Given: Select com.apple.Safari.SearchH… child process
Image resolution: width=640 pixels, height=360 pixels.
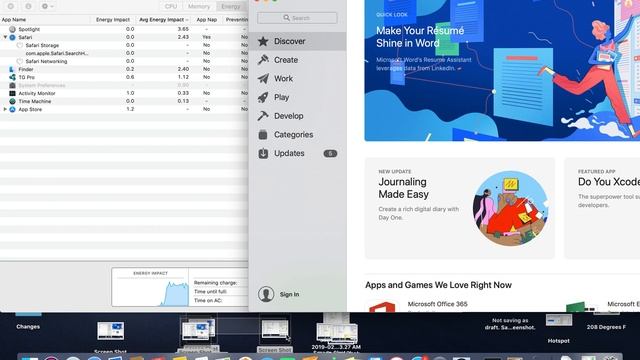Looking at the screenshot, I should (x=57, y=53).
